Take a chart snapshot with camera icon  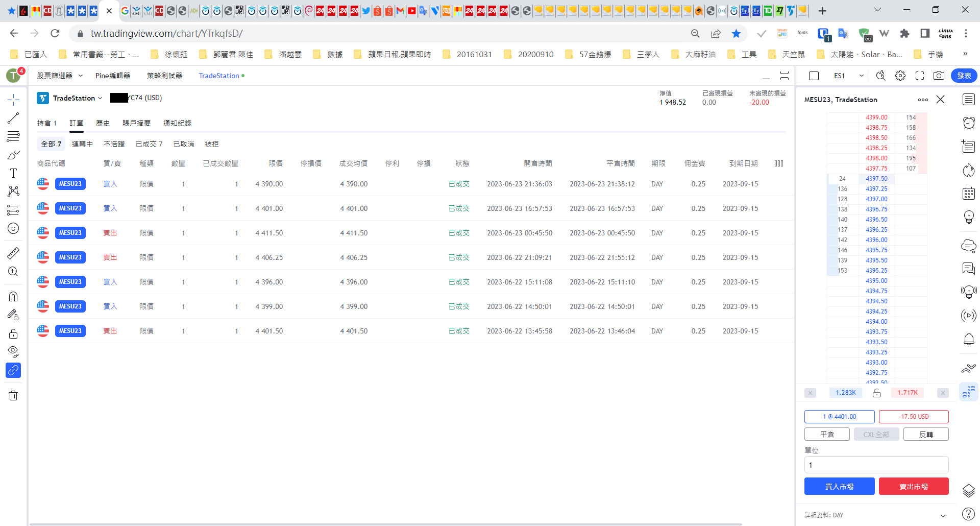click(939, 76)
